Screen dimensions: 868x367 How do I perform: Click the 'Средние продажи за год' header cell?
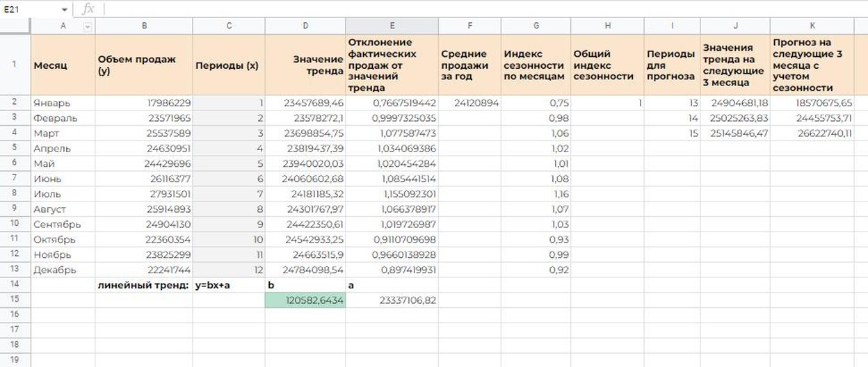(x=469, y=65)
